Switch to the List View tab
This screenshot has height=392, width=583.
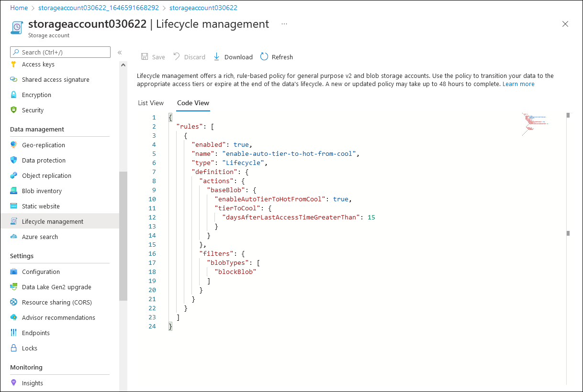click(151, 103)
